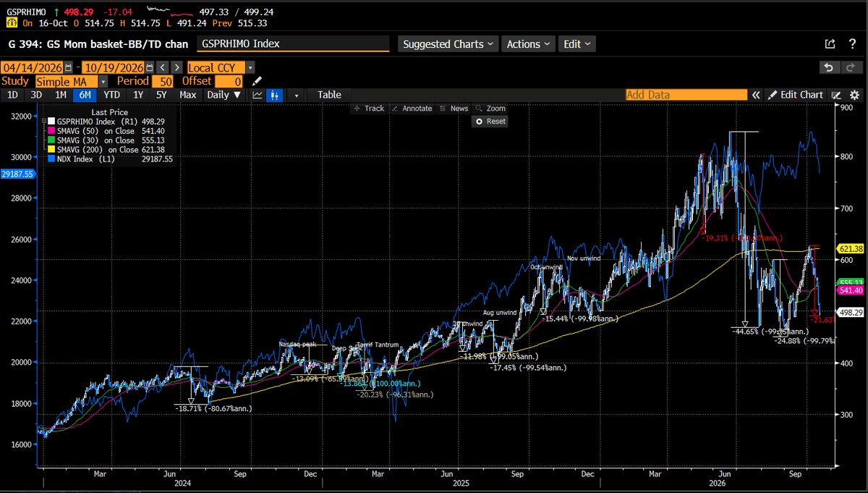Viewport: 868px width, 493px height.
Task: Open the start date calendar picker
Action: (x=69, y=67)
